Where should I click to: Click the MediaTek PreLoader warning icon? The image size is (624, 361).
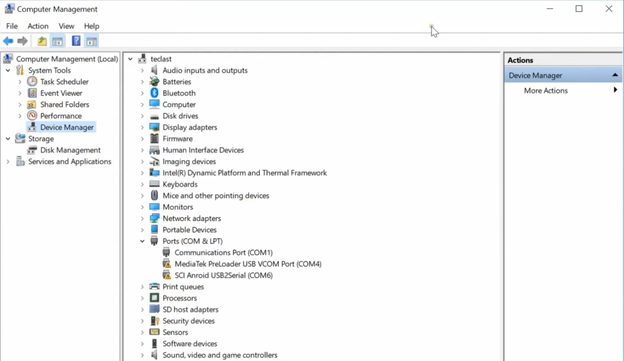[167, 264]
